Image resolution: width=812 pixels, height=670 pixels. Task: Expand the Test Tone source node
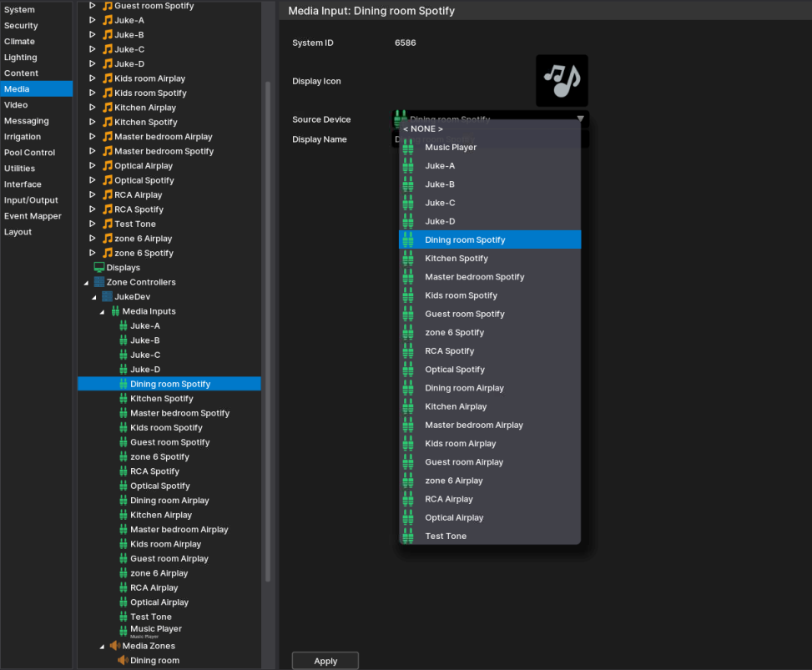(92, 224)
